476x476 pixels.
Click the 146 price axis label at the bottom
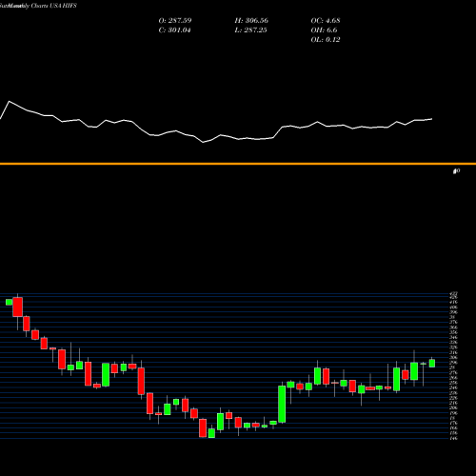pyautogui.click(x=453, y=438)
